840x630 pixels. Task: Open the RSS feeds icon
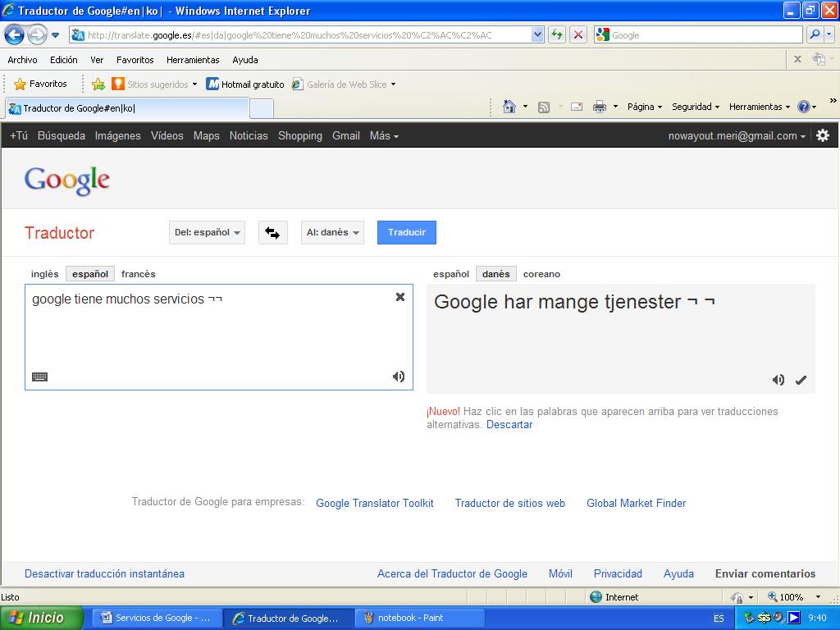[x=544, y=107]
